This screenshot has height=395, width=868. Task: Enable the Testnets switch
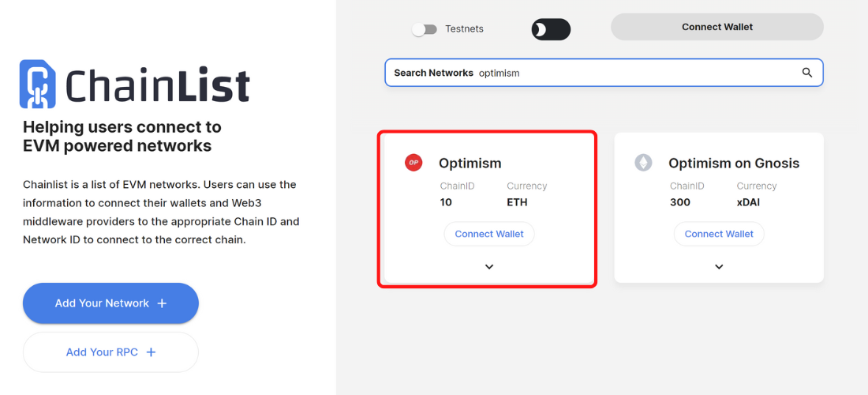(425, 29)
